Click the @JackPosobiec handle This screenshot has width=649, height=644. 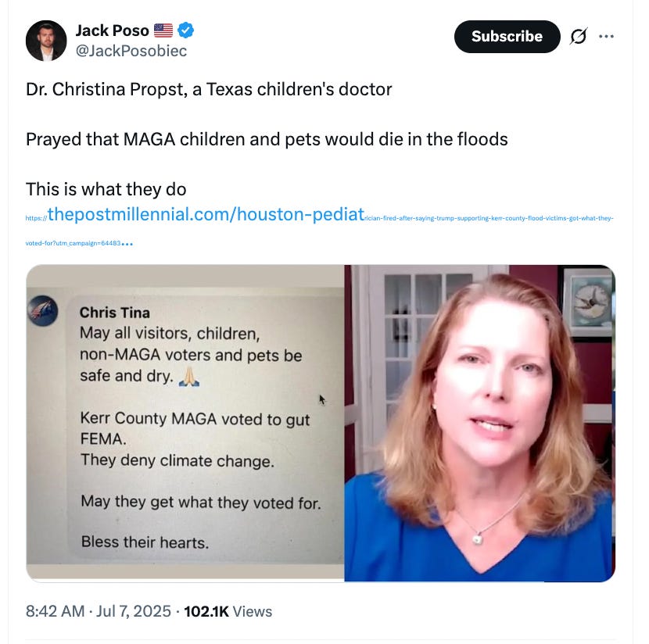(131, 51)
